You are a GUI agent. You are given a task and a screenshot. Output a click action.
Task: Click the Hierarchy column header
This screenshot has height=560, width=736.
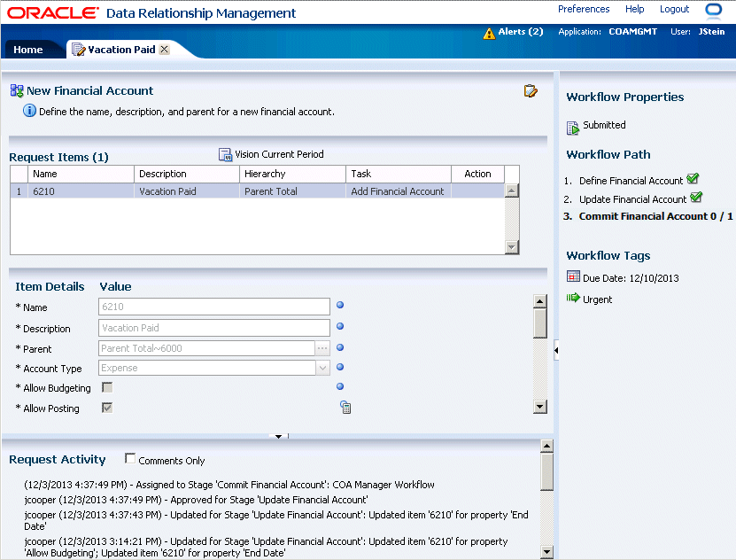click(292, 174)
